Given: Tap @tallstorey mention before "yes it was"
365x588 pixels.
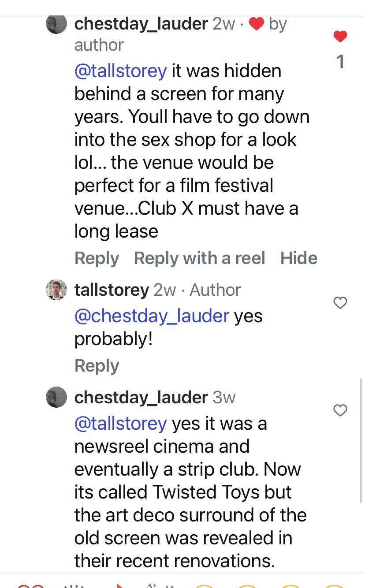Looking at the screenshot, I should pyautogui.click(x=120, y=424).
